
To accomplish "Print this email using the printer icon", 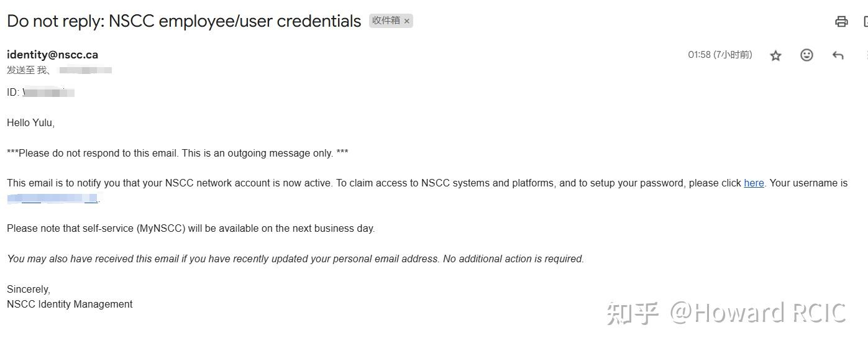I will 841,22.
